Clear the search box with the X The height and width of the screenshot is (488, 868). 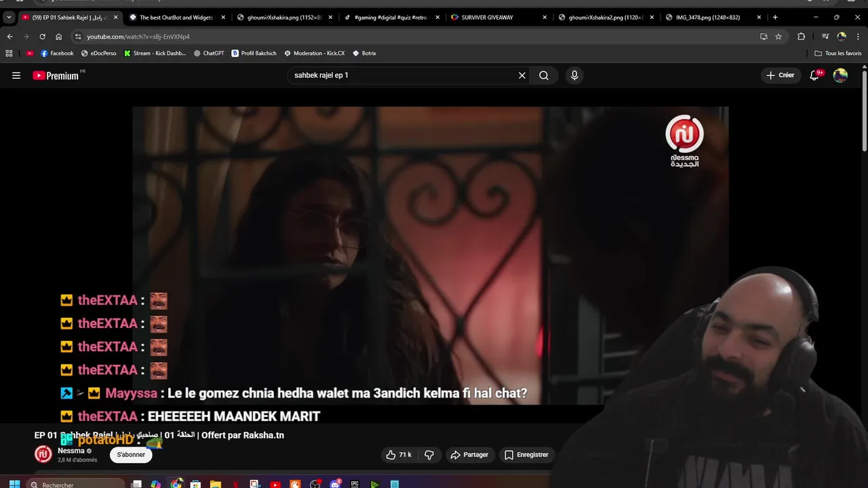point(522,75)
